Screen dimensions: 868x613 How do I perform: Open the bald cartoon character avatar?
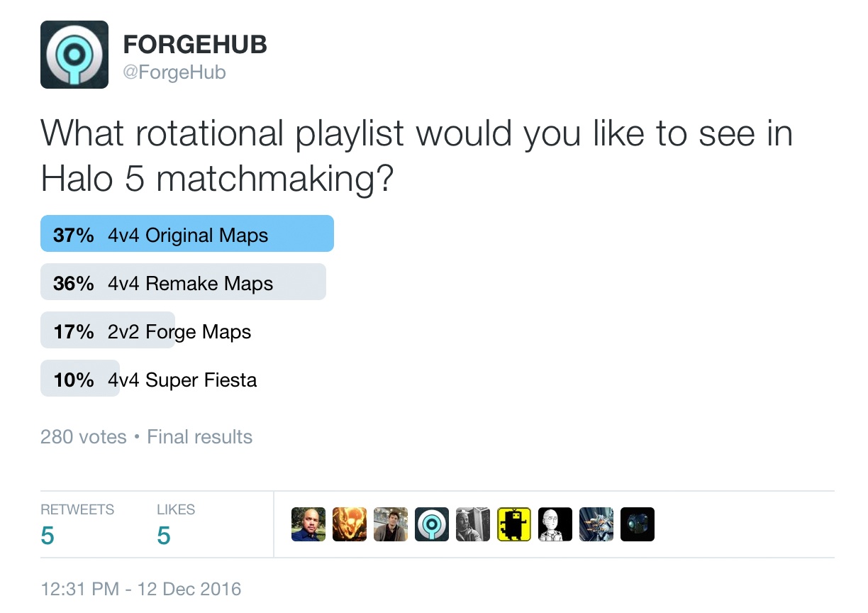555,524
